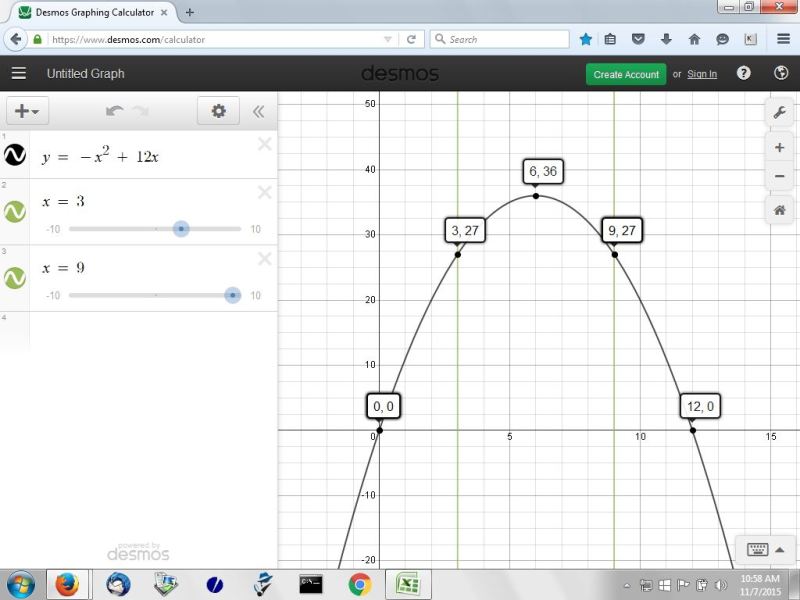The image size is (800, 600).
Task: Switch to Firefox in the taskbar
Action: point(67,585)
